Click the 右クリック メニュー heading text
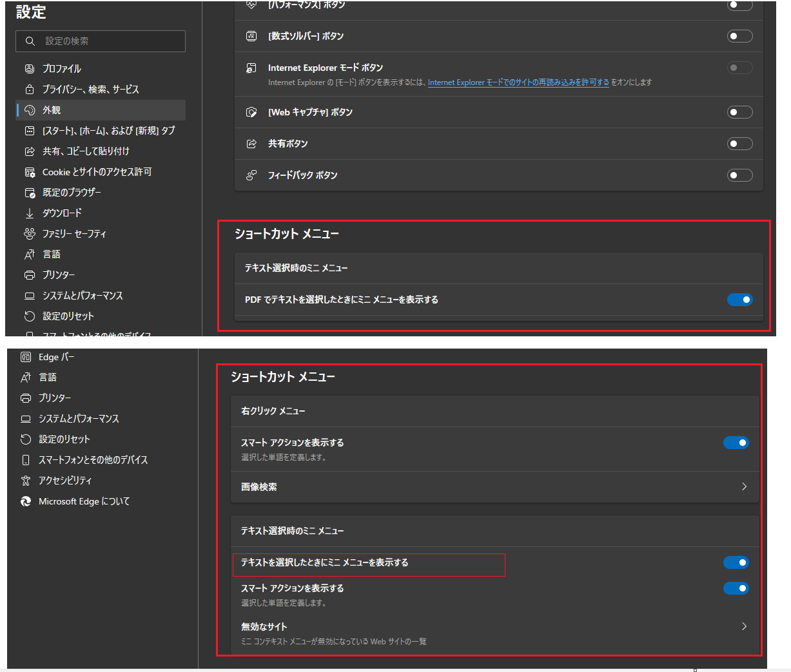The width and height of the screenshot is (791, 672). 273,411
